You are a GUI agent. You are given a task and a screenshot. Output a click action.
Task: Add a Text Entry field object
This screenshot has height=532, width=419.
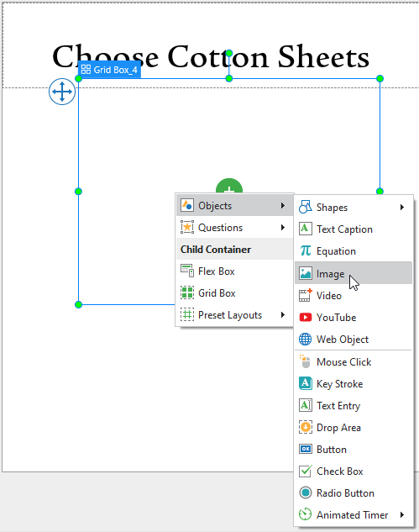(354, 406)
